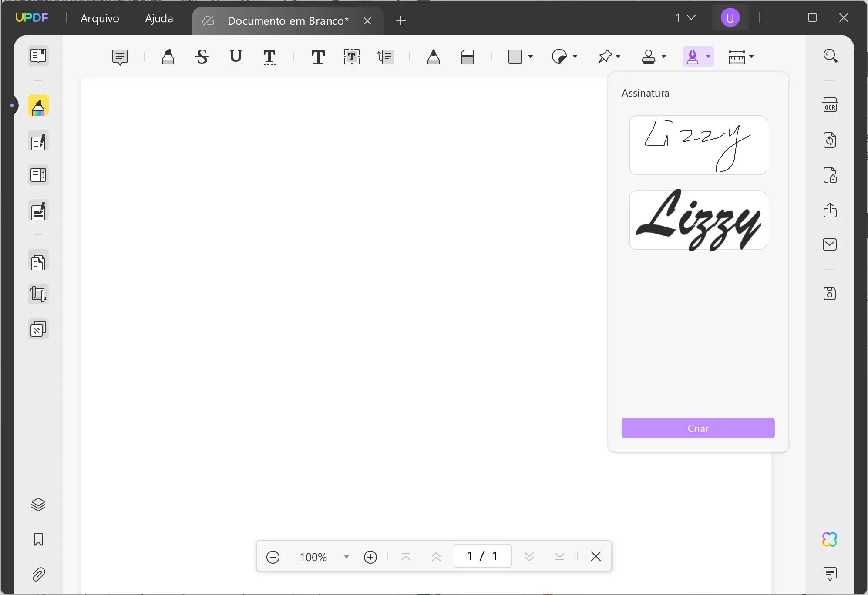Show the Bookmarks panel
This screenshot has height=595, width=868.
click(38, 540)
